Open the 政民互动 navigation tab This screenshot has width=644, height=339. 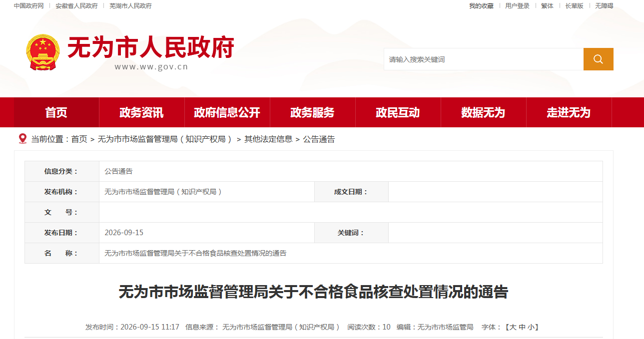398,112
